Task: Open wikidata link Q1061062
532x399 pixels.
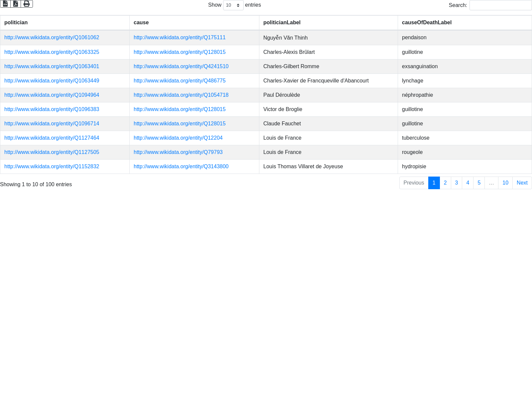Action: (52, 38)
